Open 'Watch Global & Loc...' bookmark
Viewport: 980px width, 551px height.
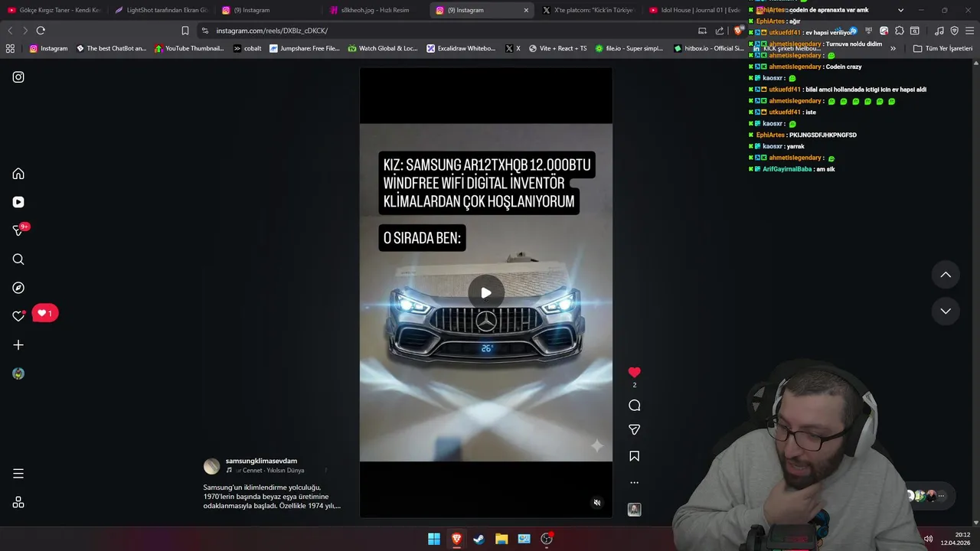[383, 48]
